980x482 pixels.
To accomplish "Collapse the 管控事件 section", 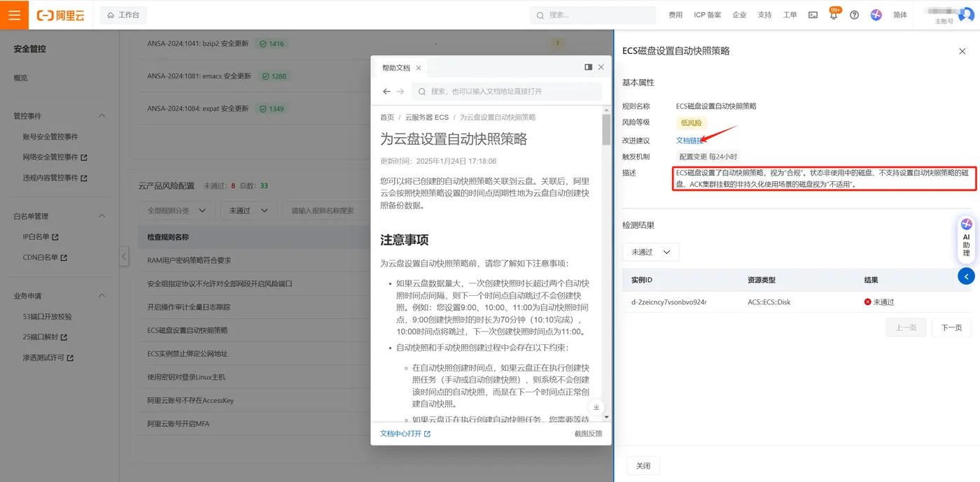I will 101,115.
